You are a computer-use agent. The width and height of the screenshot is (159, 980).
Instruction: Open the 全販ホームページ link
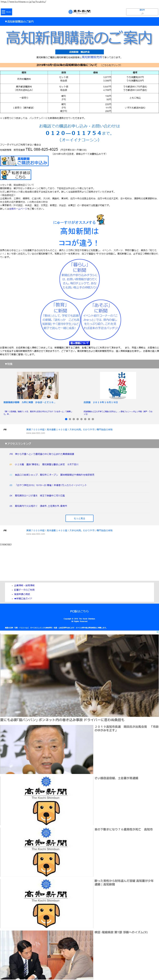click(x=18, y=209)
